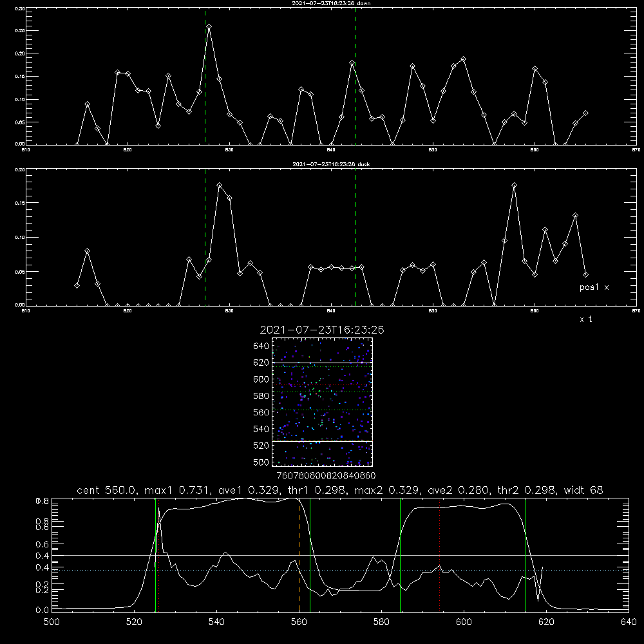Select the large 2021-07-23T16:23:26 heatmap title

coord(322,330)
